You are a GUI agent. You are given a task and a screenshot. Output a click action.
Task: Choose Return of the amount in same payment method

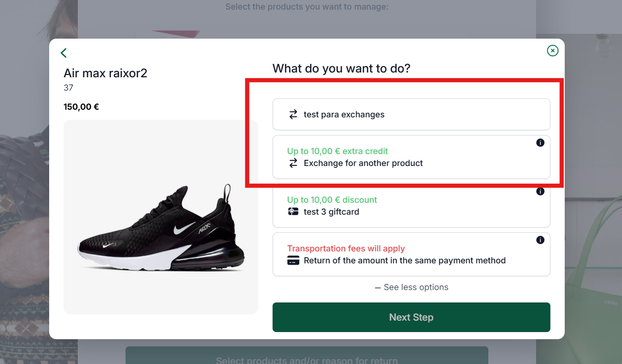click(x=411, y=254)
